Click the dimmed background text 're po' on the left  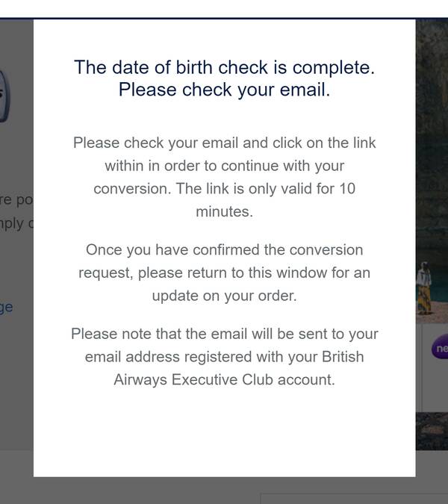[16, 200]
